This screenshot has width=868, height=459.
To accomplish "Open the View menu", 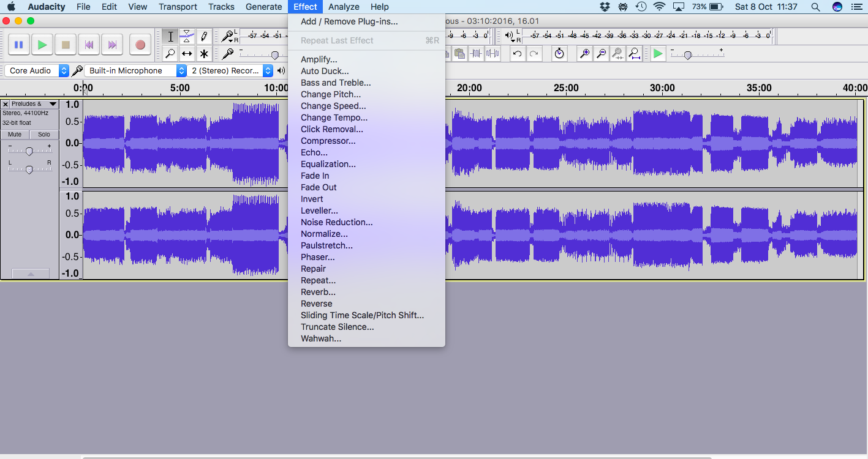I will click(x=137, y=7).
